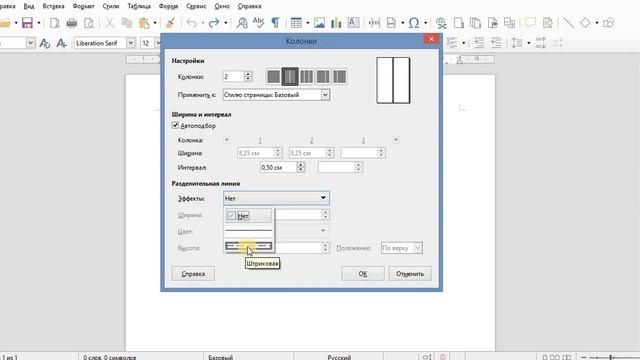Open the Redo history dropdown arrow
The height and width of the screenshot is (360, 640).
225,23
